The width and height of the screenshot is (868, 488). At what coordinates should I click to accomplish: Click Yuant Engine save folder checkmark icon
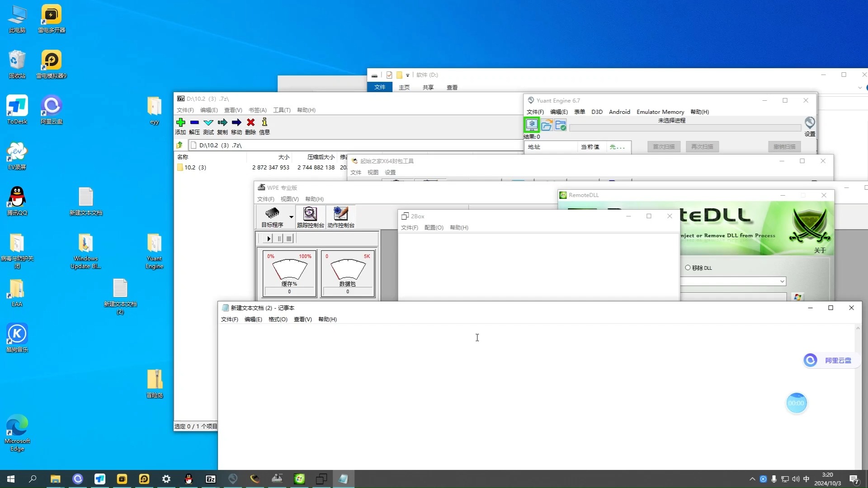click(561, 125)
